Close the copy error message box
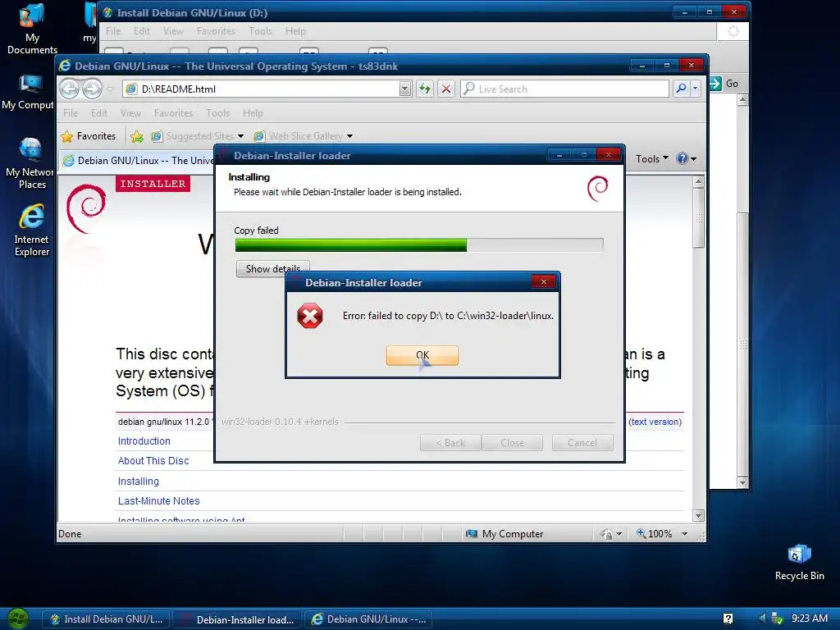Viewport: 840px width, 630px height. pyautogui.click(x=543, y=282)
